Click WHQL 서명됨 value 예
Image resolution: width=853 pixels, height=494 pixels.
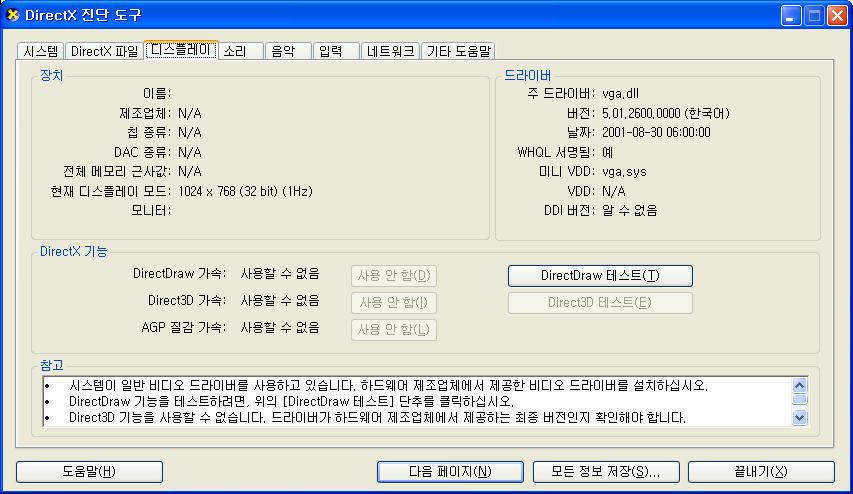(x=608, y=152)
